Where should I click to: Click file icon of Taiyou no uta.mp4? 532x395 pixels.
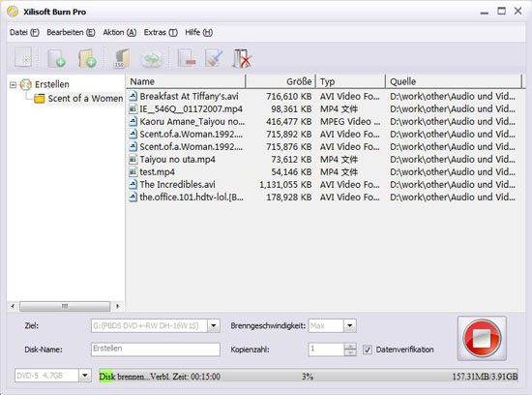(133, 159)
